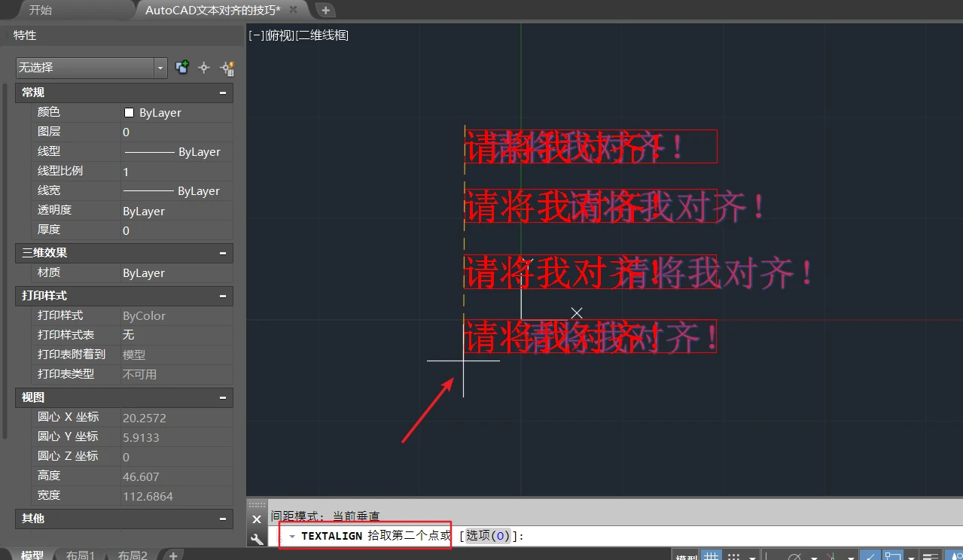Switch to the 模型 layout tab
Image resolution: width=963 pixels, height=560 pixels.
click(32, 555)
